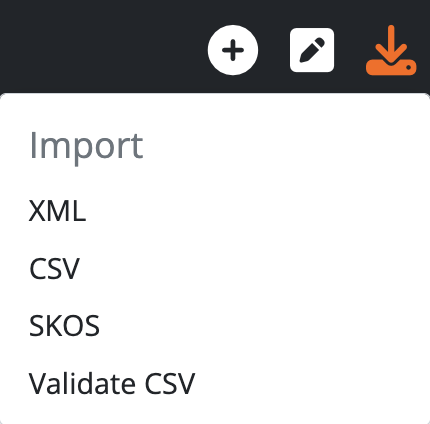Screen dimensions: 430x424
Task: Open the Manage pencil icon menu
Action: click(x=312, y=50)
